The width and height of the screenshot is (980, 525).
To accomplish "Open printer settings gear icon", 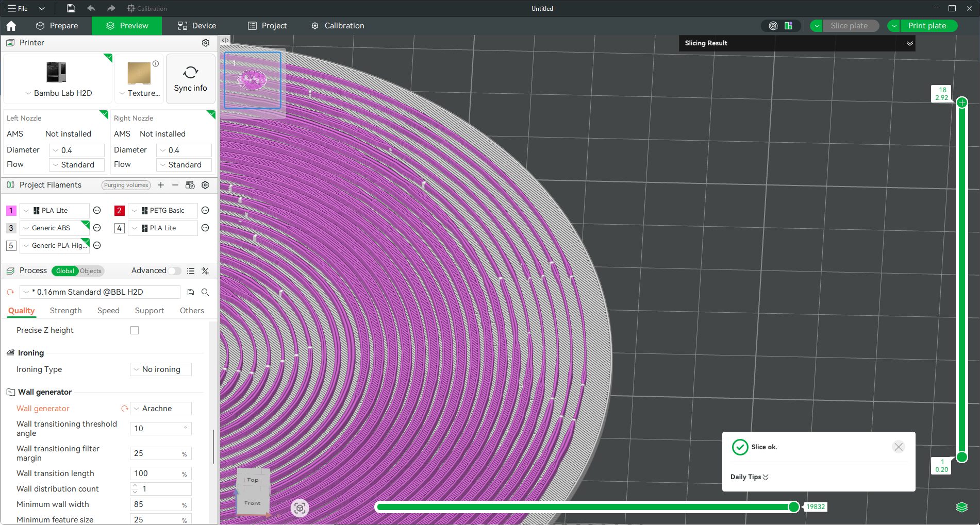I will (x=205, y=43).
